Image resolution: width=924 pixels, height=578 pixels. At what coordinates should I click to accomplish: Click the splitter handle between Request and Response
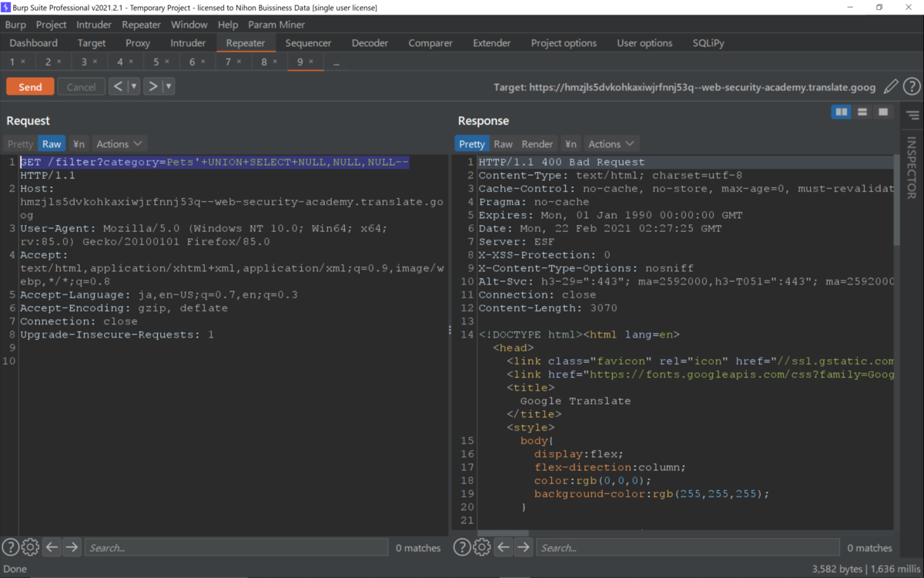point(450,330)
